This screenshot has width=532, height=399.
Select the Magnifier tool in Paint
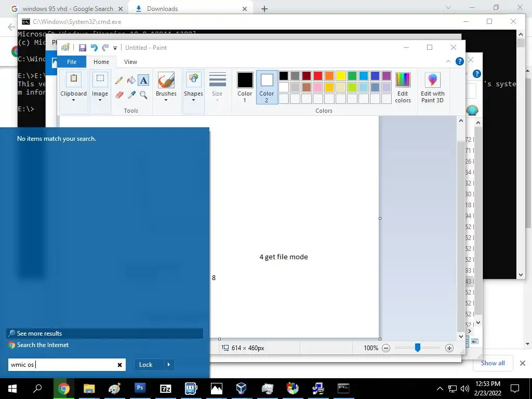pyautogui.click(x=143, y=95)
